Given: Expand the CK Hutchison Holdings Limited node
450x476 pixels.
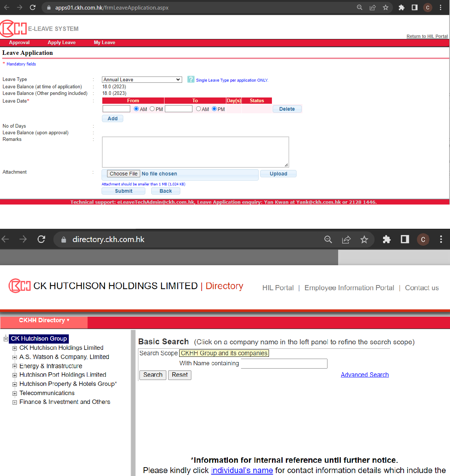Looking at the screenshot, I should coord(15,348).
